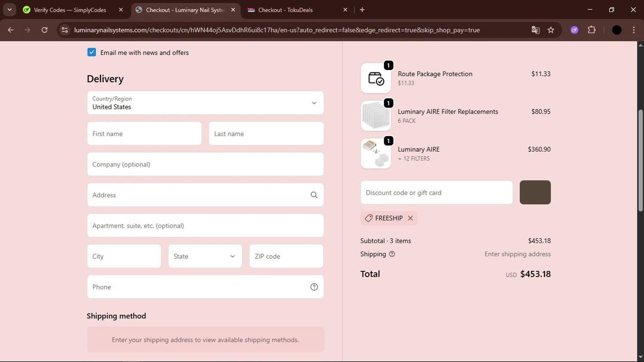Click the page vertical scrollbar thumb
This screenshot has width=644, height=362.
click(x=641, y=160)
